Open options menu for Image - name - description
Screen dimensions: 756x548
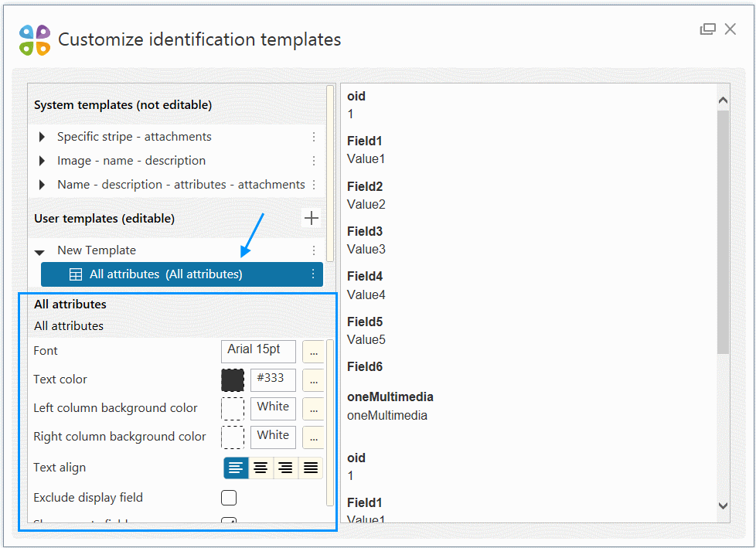click(314, 161)
